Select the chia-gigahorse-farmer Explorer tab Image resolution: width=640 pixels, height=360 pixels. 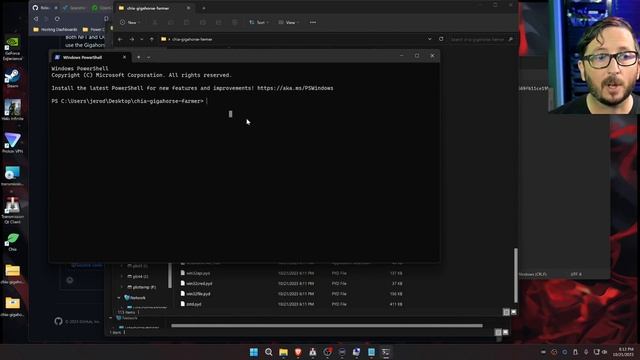pyautogui.click(x=153, y=8)
